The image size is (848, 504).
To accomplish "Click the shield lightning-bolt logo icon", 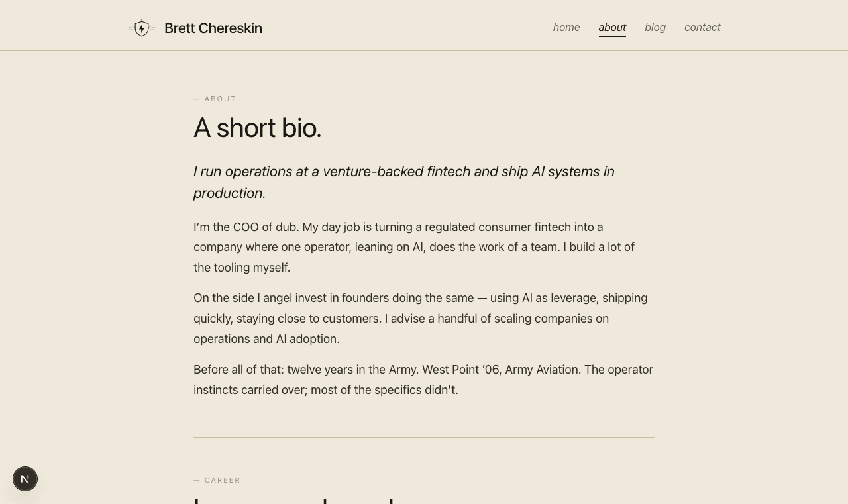I will [x=141, y=27].
